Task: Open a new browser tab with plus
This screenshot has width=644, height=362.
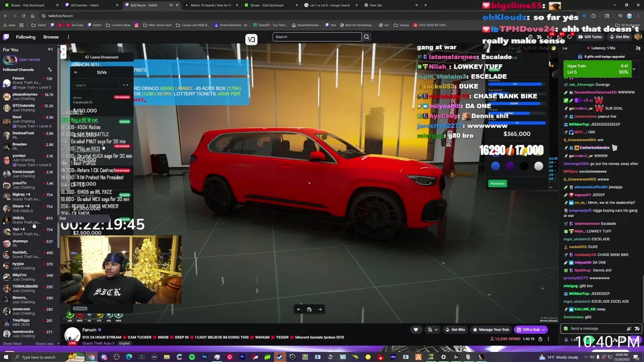Action: coord(426,5)
